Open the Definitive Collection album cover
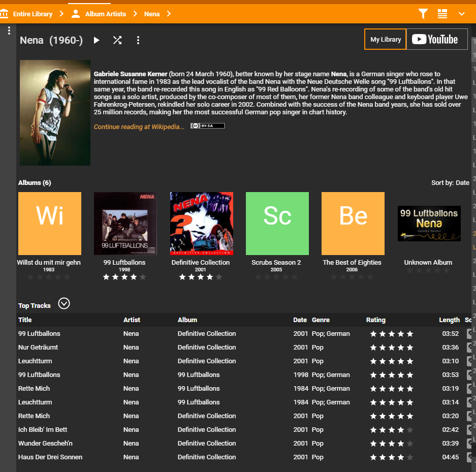This screenshot has height=472, width=476. click(x=202, y=223)
